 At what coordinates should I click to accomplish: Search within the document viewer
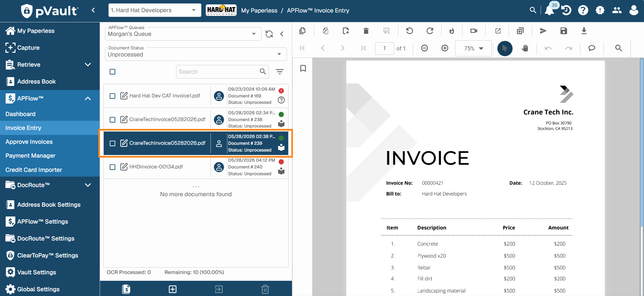pyautogui.click(x=618, y=48)
